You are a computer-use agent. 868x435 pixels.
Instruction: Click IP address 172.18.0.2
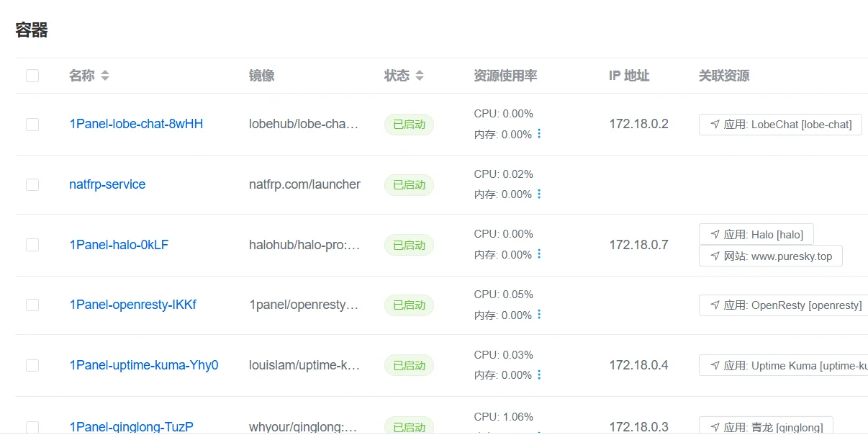coord(639,124)
